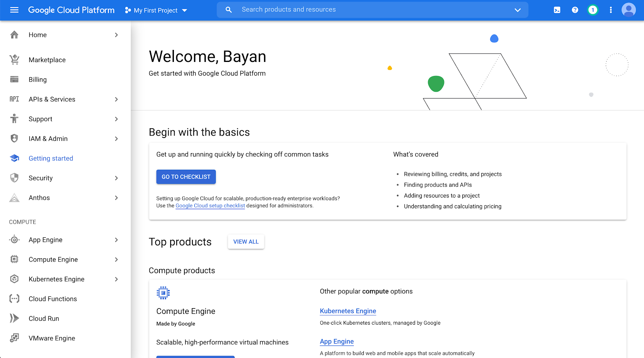Click the VMware Engine icon
Screen dimensions: 644x358
[x=14, y=338]
